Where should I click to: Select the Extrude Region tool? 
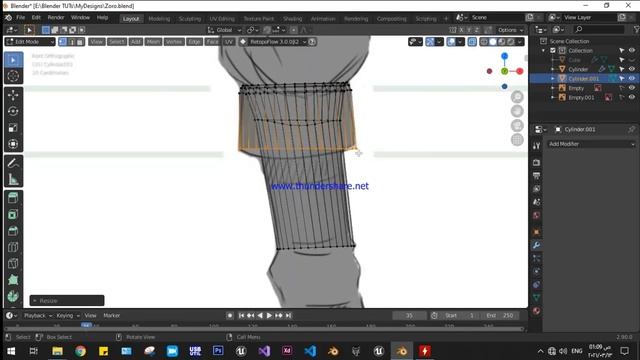[x=13, y=198]
